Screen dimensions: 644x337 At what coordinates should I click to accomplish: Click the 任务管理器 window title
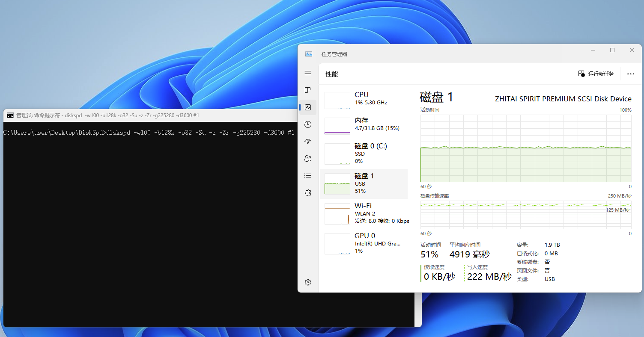334,54
